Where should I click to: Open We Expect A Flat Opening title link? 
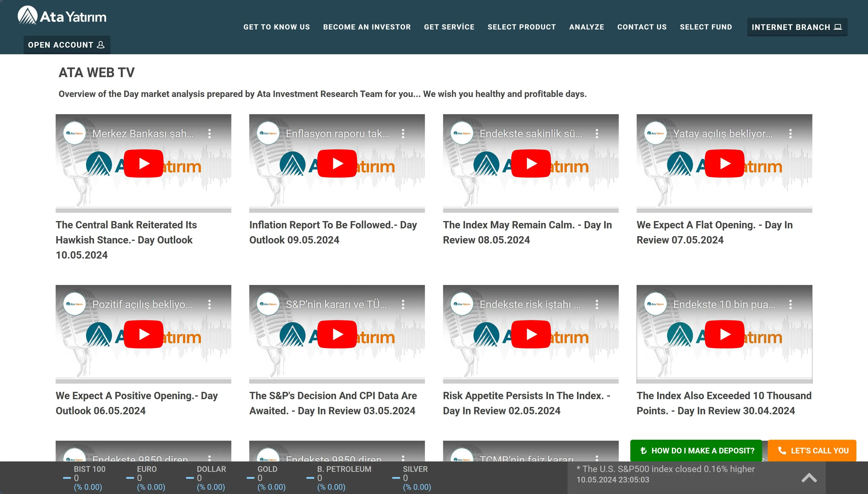714,232
